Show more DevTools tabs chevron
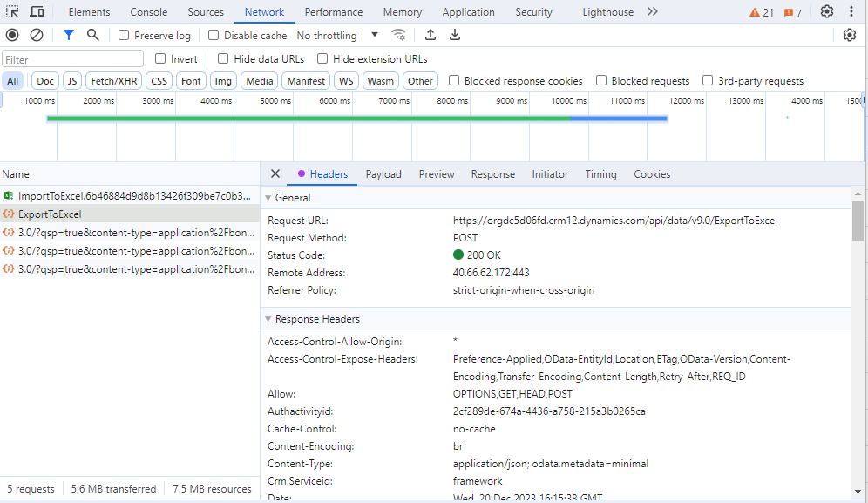The width and height of the screenshot is (868, 503). coord(653,11)
